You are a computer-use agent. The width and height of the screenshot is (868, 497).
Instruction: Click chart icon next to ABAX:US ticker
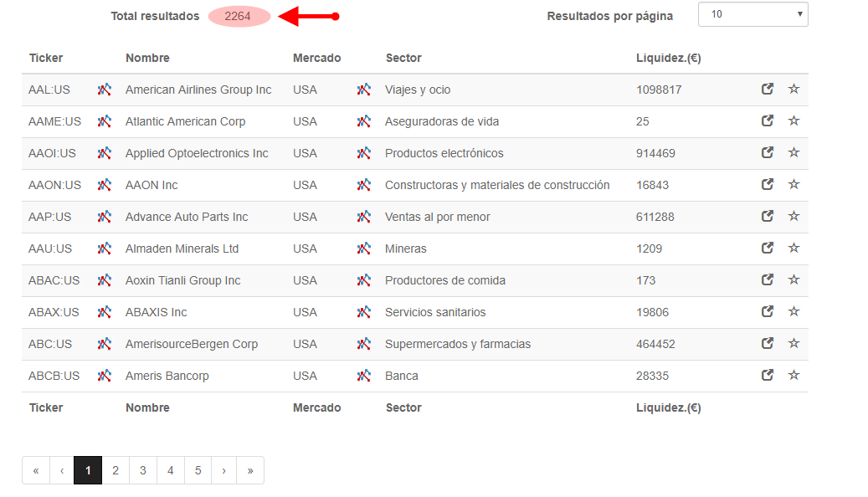click(x=105, y=312)
